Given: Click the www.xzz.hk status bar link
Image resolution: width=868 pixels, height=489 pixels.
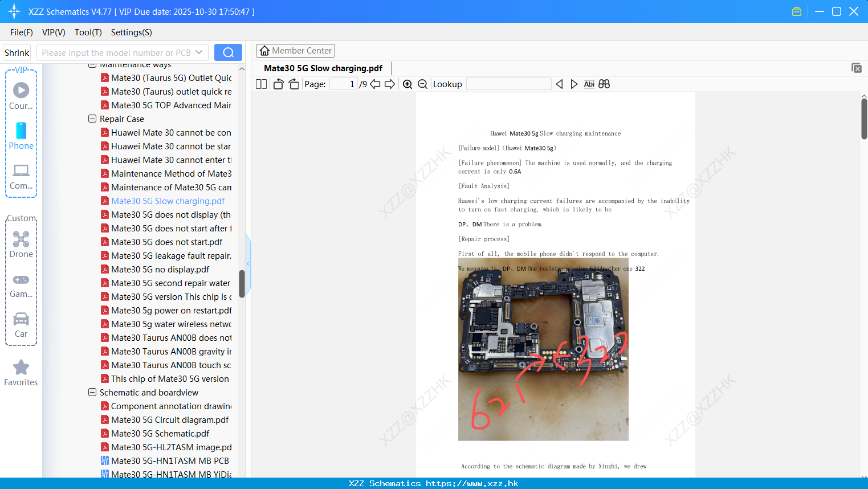Looking at the screenshot, I should coord(472,483).
